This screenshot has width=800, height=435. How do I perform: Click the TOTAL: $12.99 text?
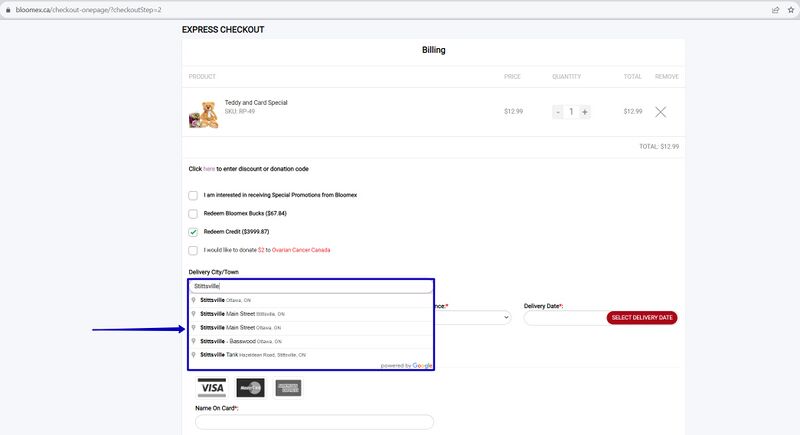point(659,146)
